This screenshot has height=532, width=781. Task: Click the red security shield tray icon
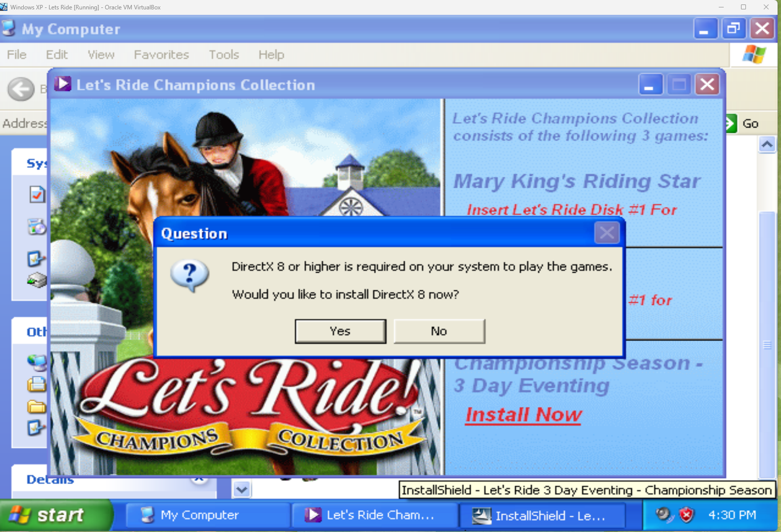687,515
